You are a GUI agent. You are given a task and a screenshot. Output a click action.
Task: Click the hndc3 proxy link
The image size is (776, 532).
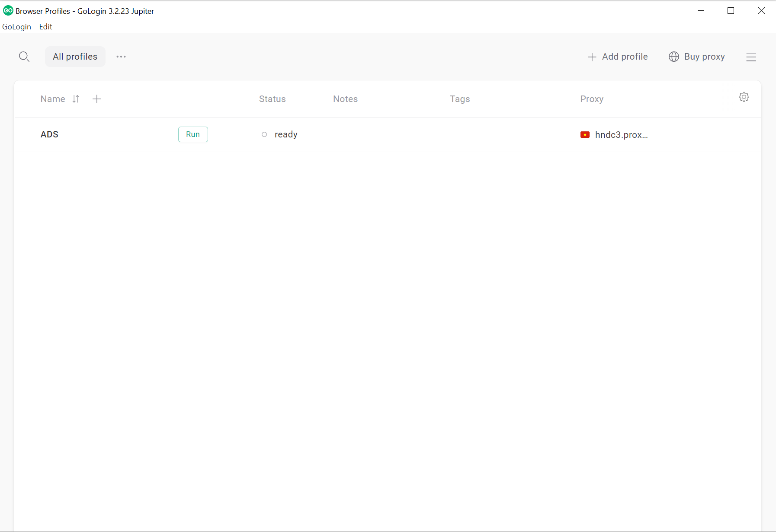[621, 134]
